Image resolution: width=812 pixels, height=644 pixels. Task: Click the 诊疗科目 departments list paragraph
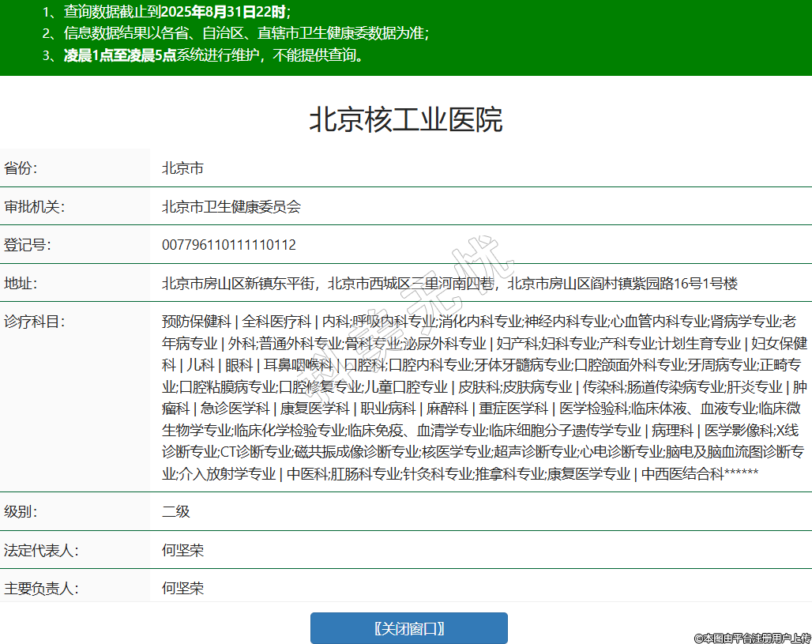click(484, 397)
